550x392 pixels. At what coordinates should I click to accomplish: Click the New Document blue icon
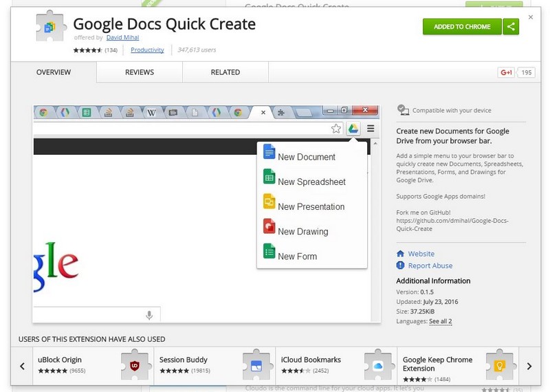[269, 152]
